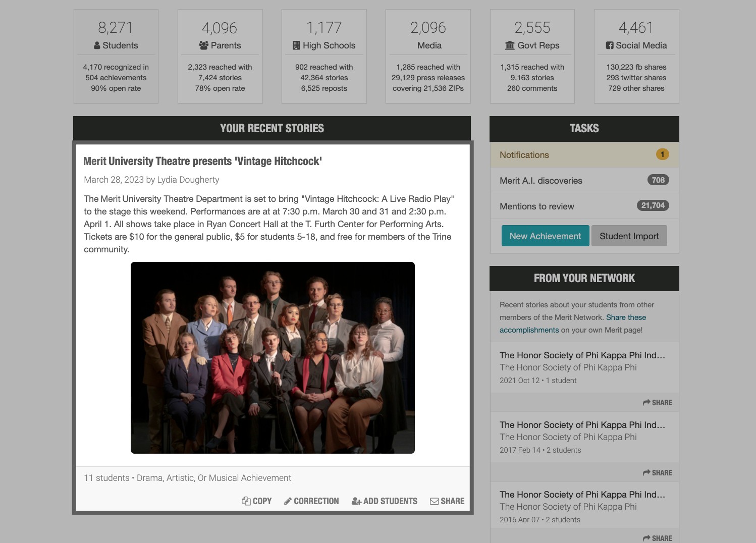Click the New Achievement button

click(545, 236)
